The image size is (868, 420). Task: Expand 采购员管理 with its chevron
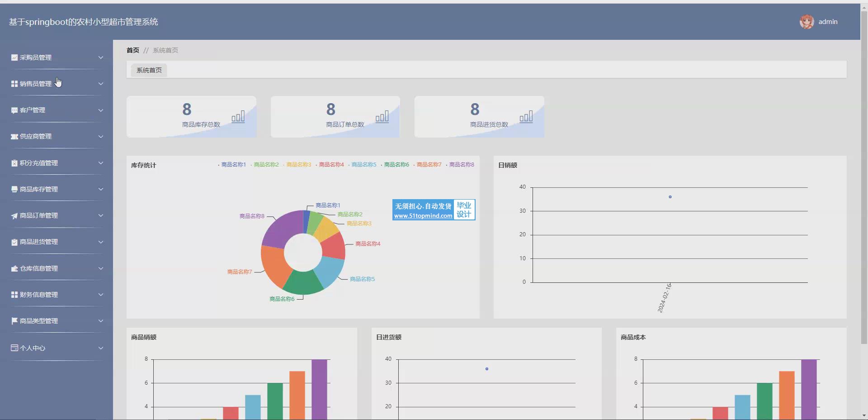(101, 57)
